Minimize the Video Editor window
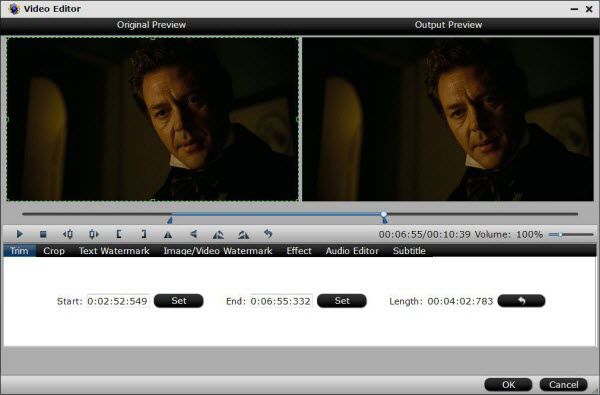Image resolution: width=600 pixels, height=395 pixels. click(x=574, y=9)
